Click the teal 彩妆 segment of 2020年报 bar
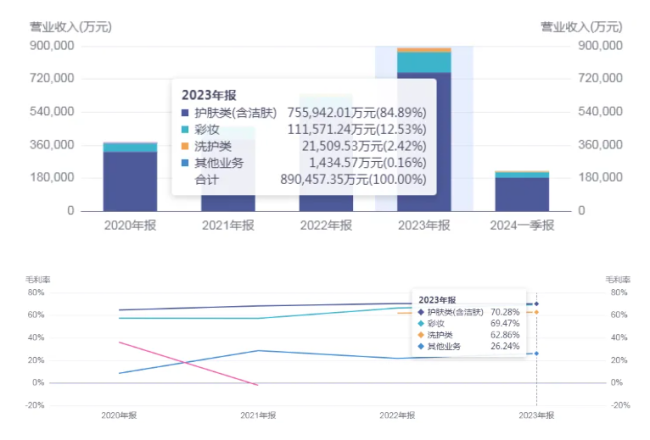 (130, 148)
